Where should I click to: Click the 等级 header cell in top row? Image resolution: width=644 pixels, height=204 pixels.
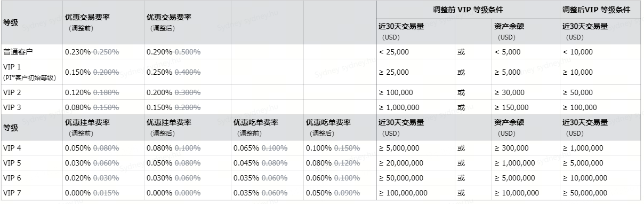tap(31, 22)
